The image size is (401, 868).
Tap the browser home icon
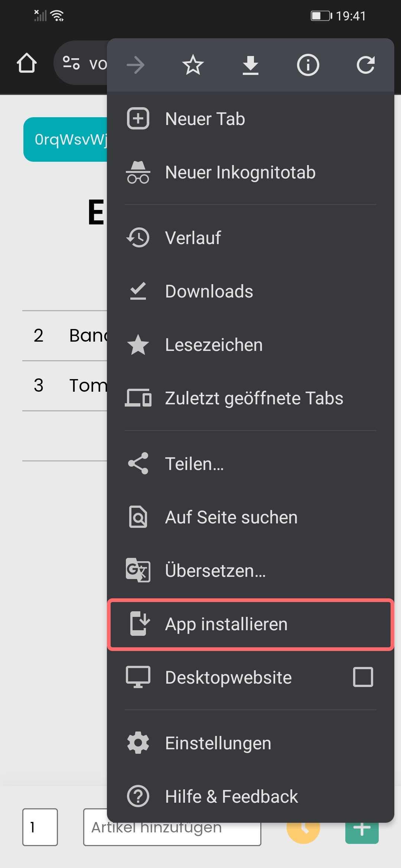(27, 63)
